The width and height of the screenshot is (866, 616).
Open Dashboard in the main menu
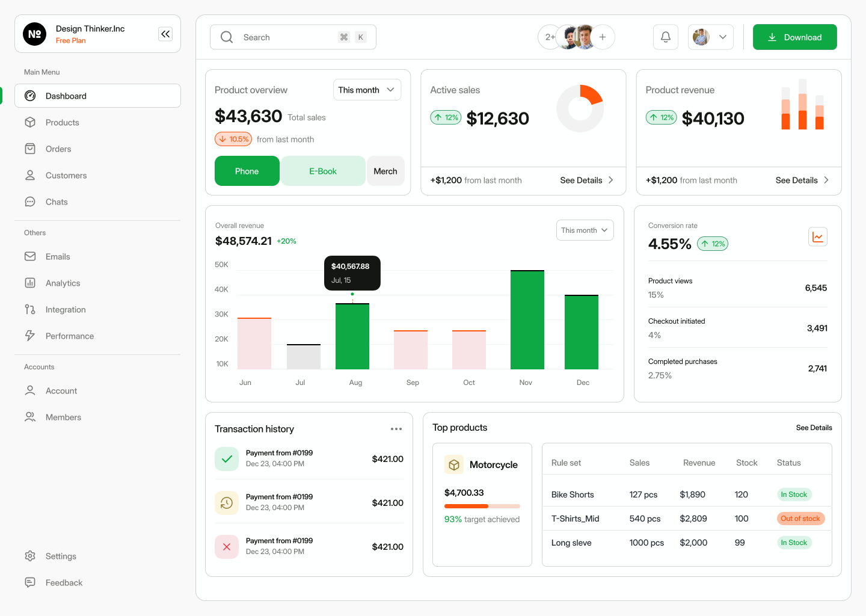click(97, 96)
